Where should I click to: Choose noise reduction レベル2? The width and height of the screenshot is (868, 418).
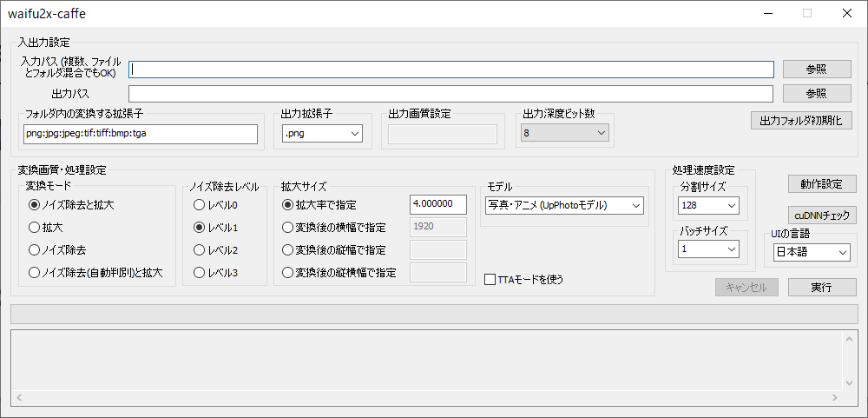[215, 250]
